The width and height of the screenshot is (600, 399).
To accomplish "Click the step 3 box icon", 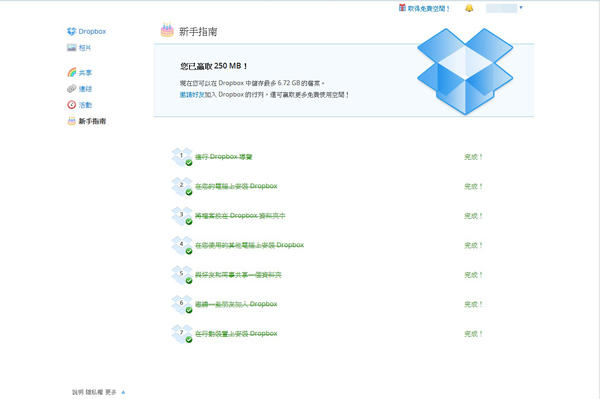I will 182,216.
